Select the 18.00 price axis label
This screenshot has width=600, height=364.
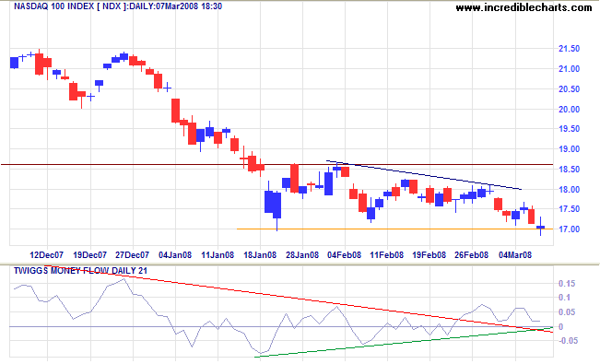[x=569, y=190]
